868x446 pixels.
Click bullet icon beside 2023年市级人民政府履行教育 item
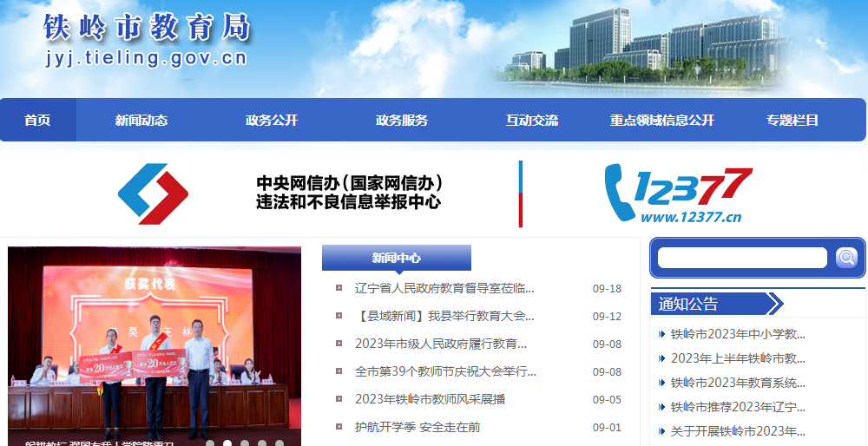pyautogui.click(x=339, y=343)
